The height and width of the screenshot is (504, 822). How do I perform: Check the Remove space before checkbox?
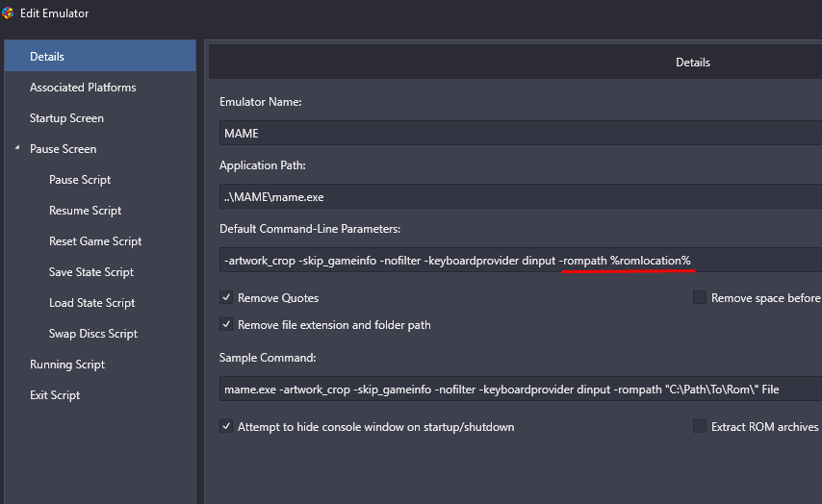(x=700, y=297)
